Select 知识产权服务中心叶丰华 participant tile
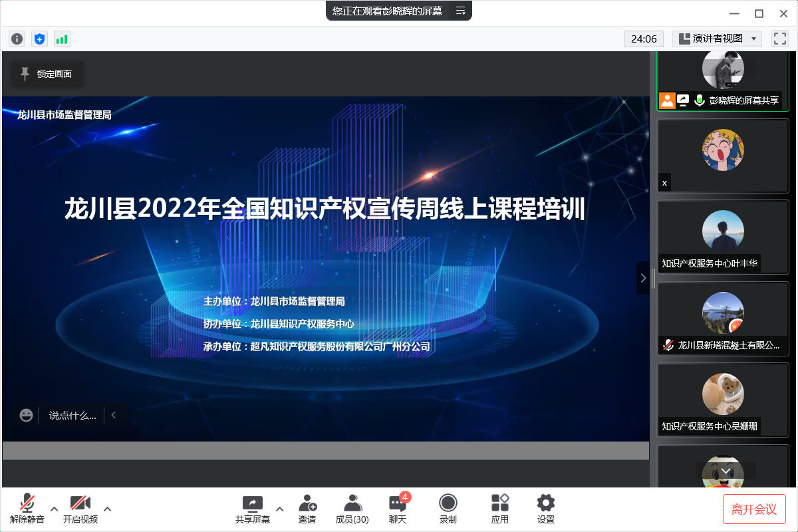The width and height of the screenshot is (798, 532). pyautogui.click(x=723, y=237)
